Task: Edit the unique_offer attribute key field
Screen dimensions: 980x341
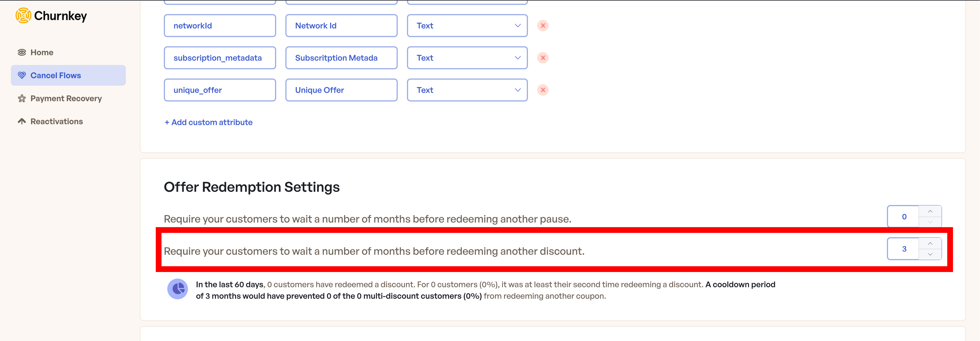Action: (220, 90)
